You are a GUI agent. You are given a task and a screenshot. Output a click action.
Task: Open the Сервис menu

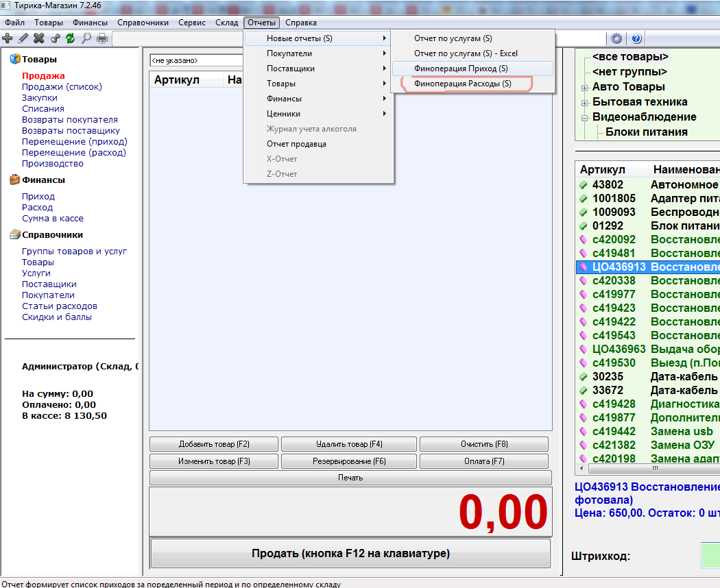[x=192, y=23]
